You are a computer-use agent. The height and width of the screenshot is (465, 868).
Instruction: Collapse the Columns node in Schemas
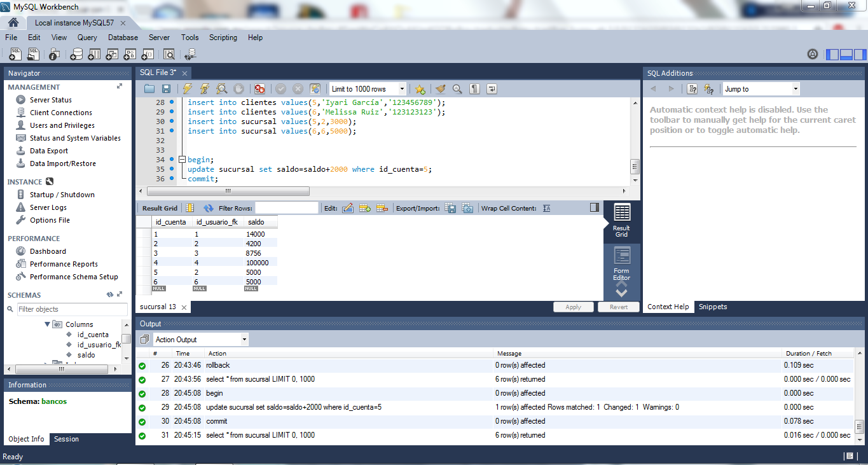click(x=47, y=324)
